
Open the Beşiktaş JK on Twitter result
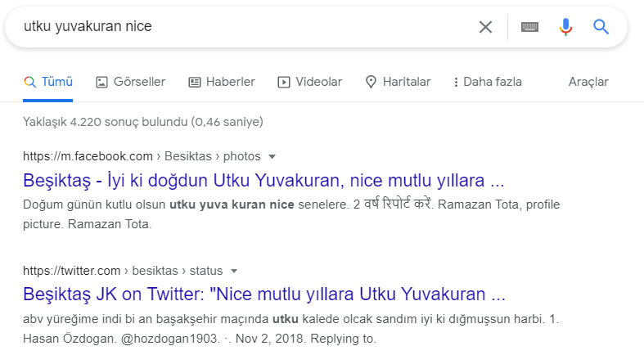265,294
